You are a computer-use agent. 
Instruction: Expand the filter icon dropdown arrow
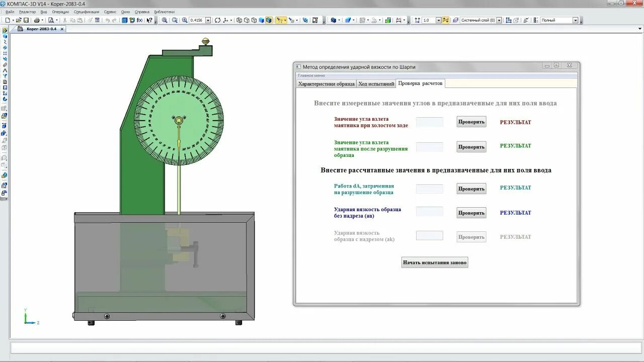(285, 20)
